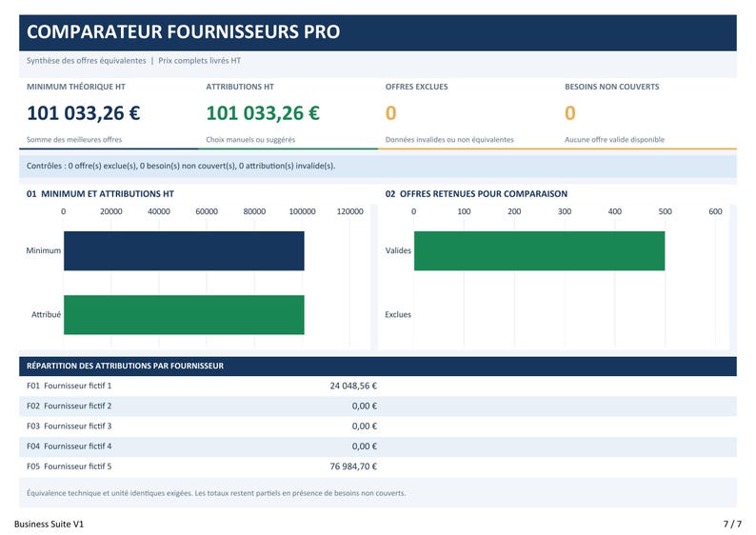Click the MINIMUM THÉORIQUE HT label
The width and height of the screenshot is (756, 535).
pyautogui.click(x=76, y=87)
